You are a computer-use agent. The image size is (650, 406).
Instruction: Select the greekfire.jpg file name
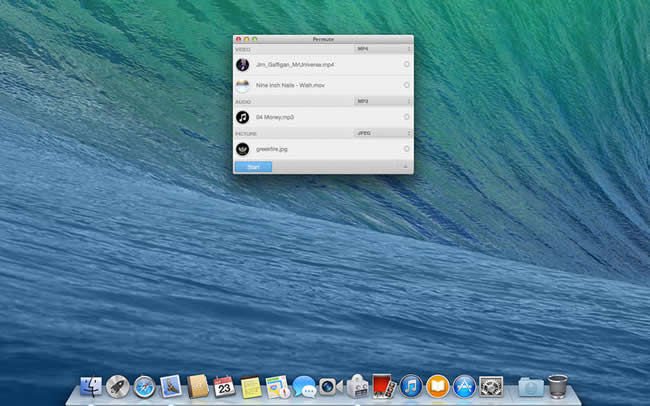point(272,149)
